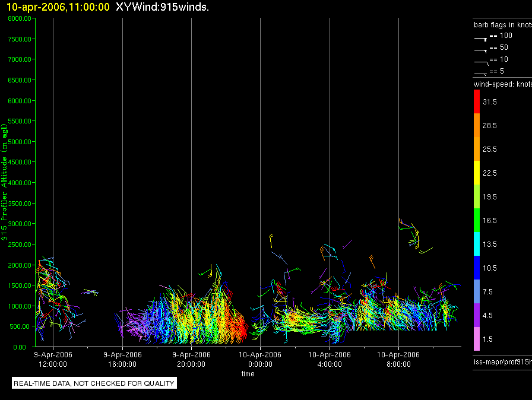Click the red 31.5 knots color swatch
The height and width of the screenshot is (400, 532).
tap(477, 101)
